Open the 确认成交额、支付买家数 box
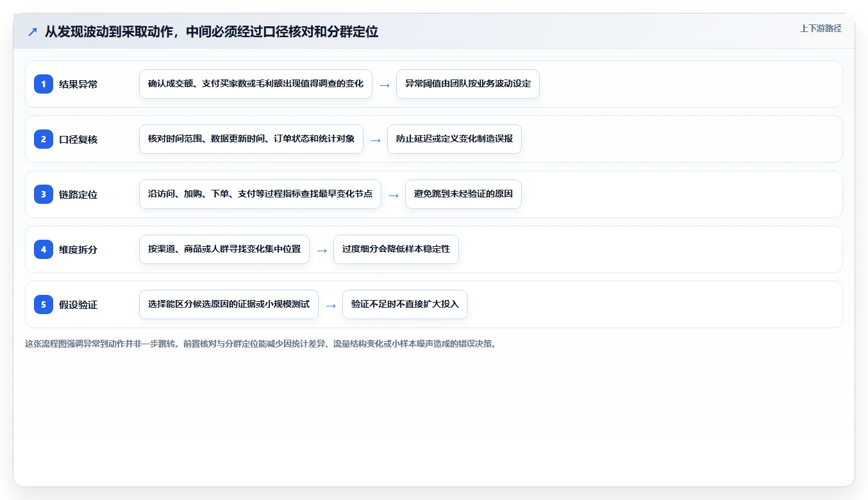868x500 pixels. tap(256, 84)
